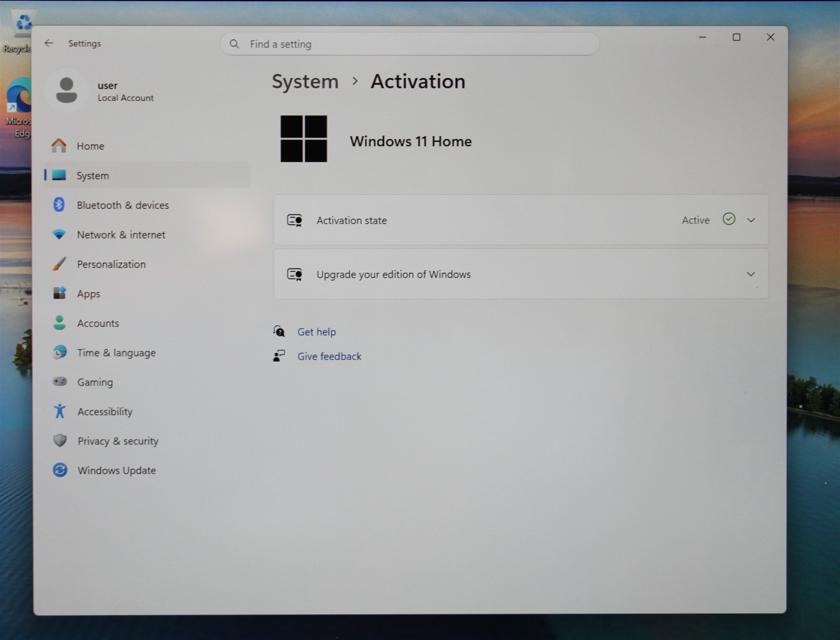The width and height of the screenshot is (840, 640).
Task: Open the Privacy & security shield icon
Action: pos(60,441)
